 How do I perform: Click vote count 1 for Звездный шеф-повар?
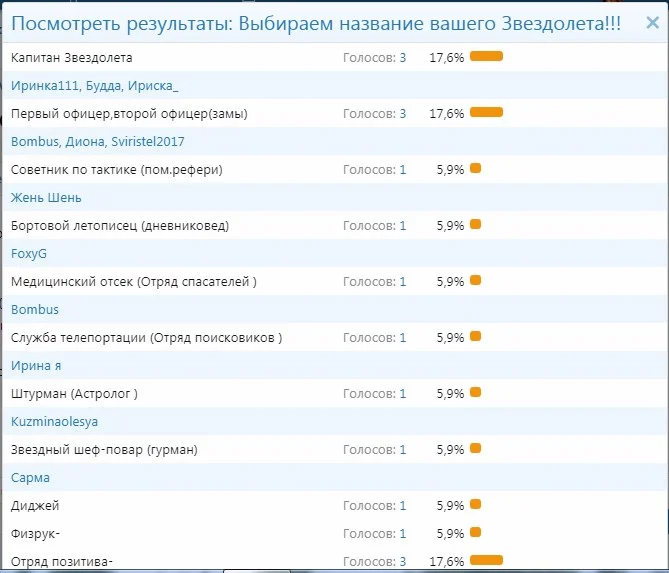[403, 450]
